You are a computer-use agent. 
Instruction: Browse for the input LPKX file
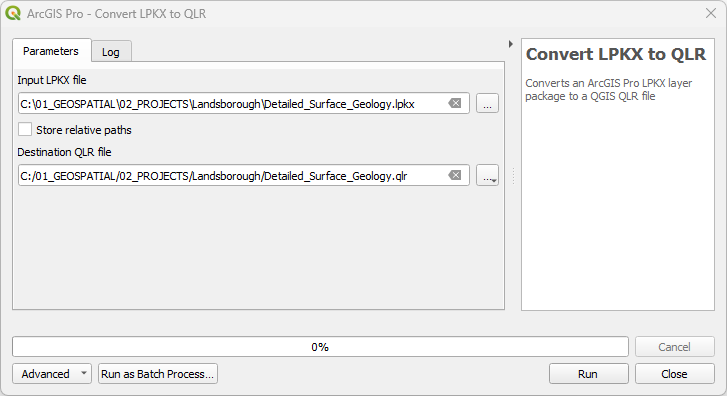pos(487,103)
